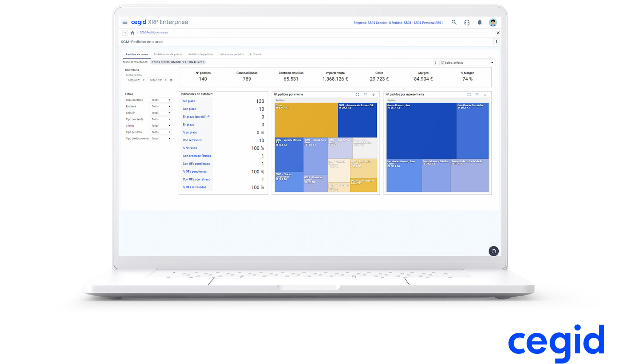Select the Global Auto Parts treemap block

[316, 157]
